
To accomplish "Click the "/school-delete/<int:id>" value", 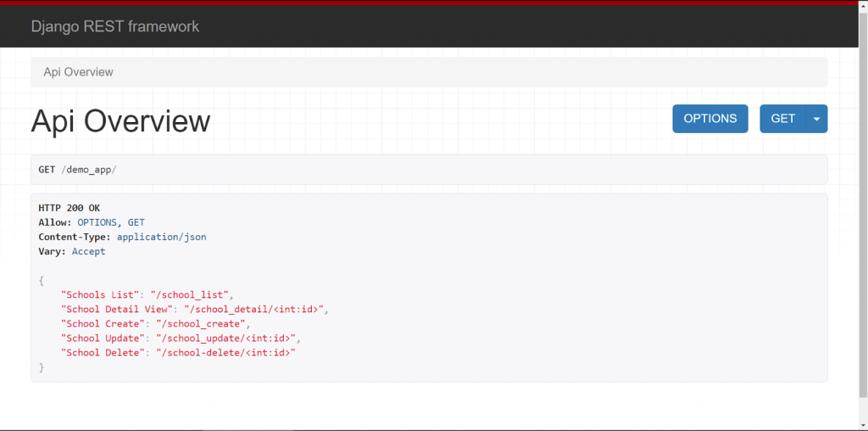I will tap(225, 352).
